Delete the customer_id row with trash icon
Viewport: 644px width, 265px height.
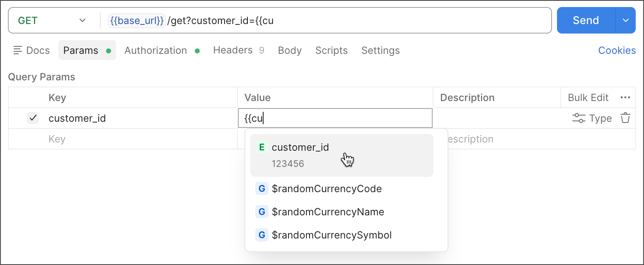[625, 118]
